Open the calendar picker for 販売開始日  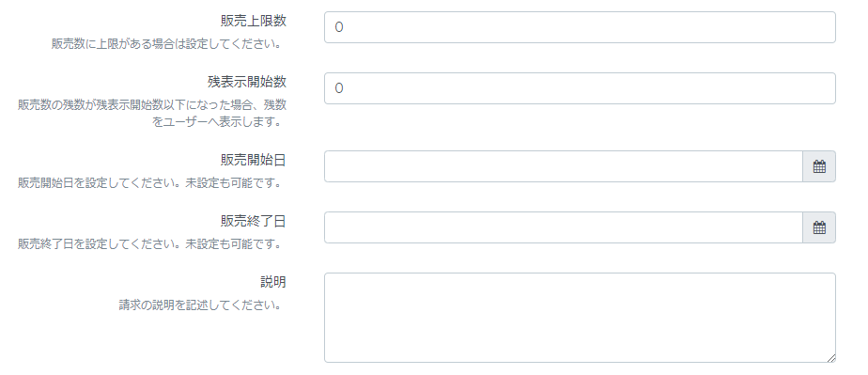coord(819,166)
